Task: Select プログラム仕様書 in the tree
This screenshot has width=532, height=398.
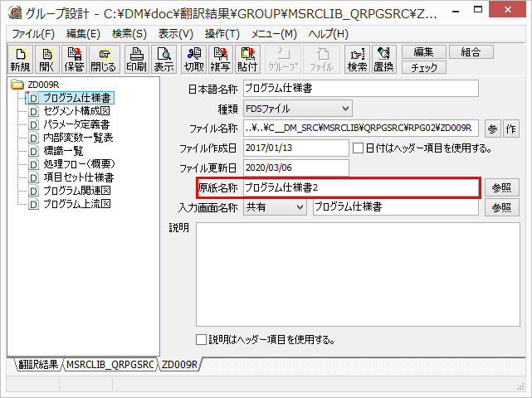Action: (x=77, y=98)
